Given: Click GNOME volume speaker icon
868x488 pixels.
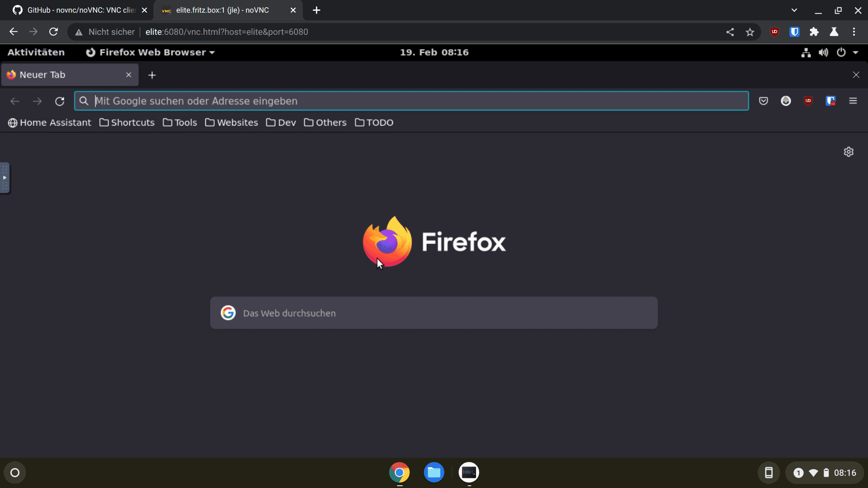Looking at the screenshot, I should coord(823,52).
